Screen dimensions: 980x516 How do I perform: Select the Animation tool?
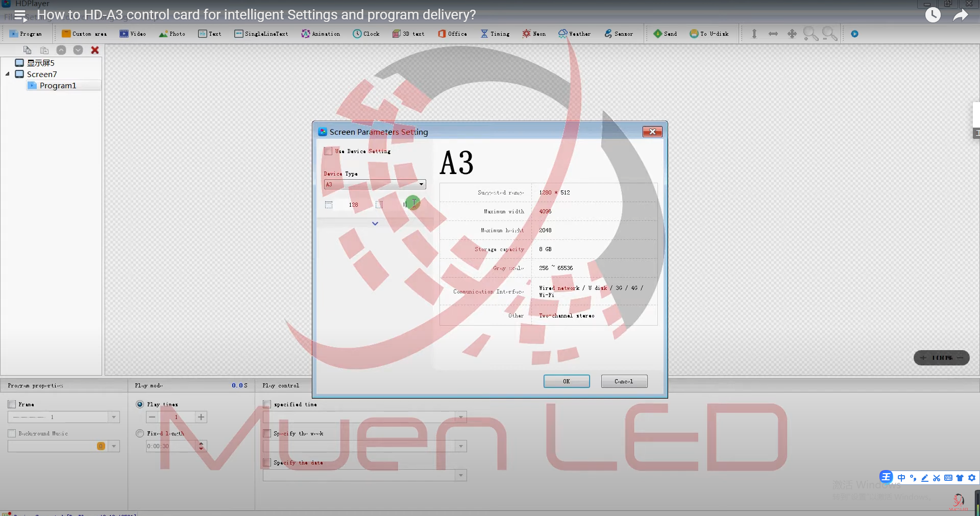tap(321, 34)
